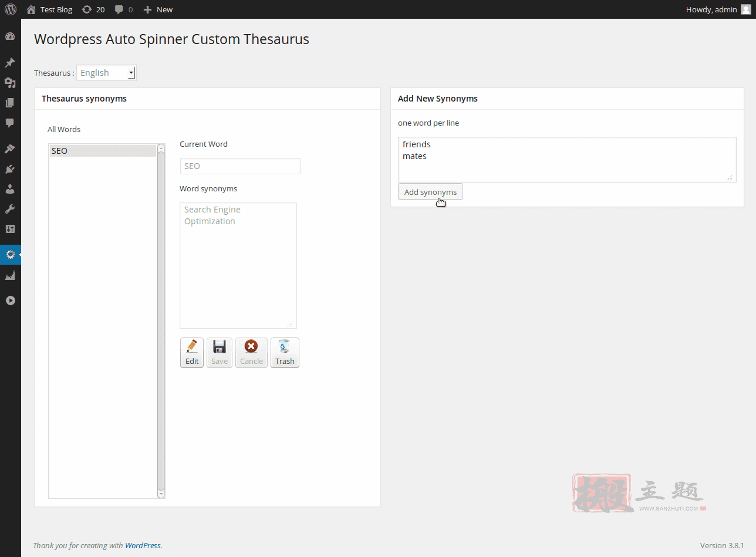Screen dimensions: 756x557
Task: Open the chart icon in the sidebar
Action: pos(10,275)
